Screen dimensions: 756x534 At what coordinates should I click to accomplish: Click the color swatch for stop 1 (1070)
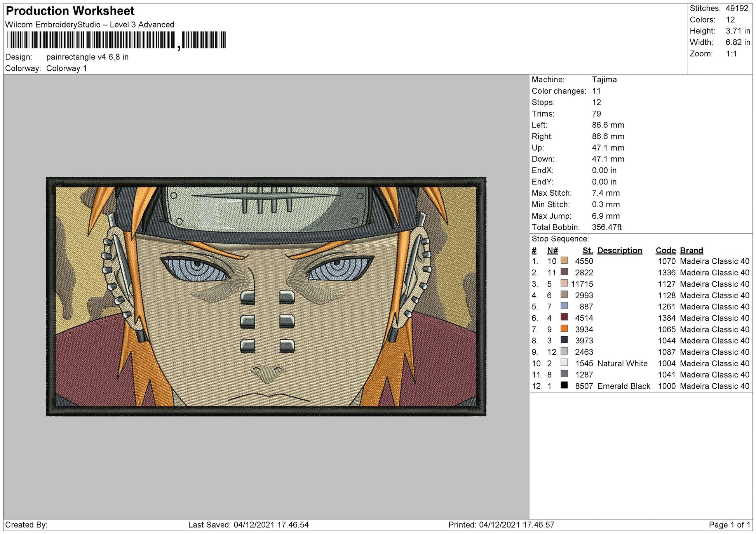tap(564, 260)
